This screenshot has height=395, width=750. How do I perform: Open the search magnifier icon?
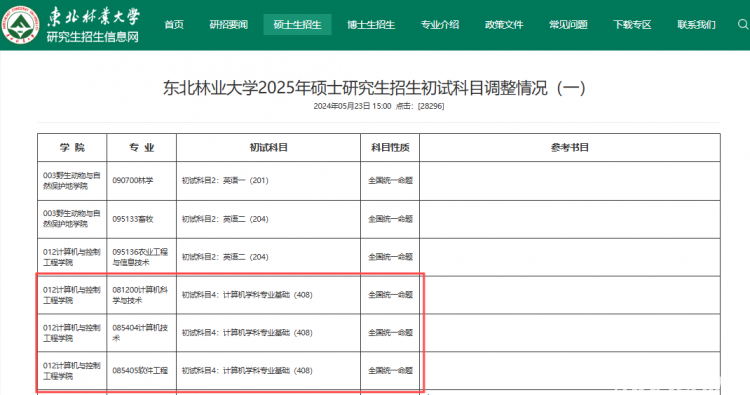[x=743, y=24]
